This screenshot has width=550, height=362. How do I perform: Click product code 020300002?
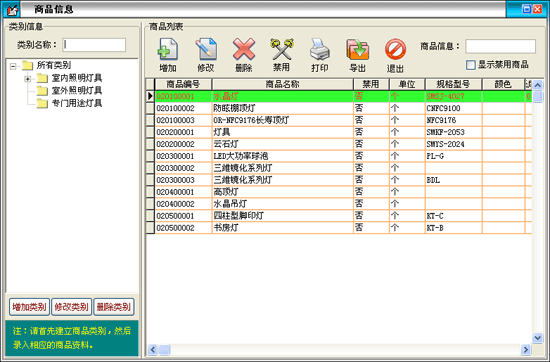point(175,168)
